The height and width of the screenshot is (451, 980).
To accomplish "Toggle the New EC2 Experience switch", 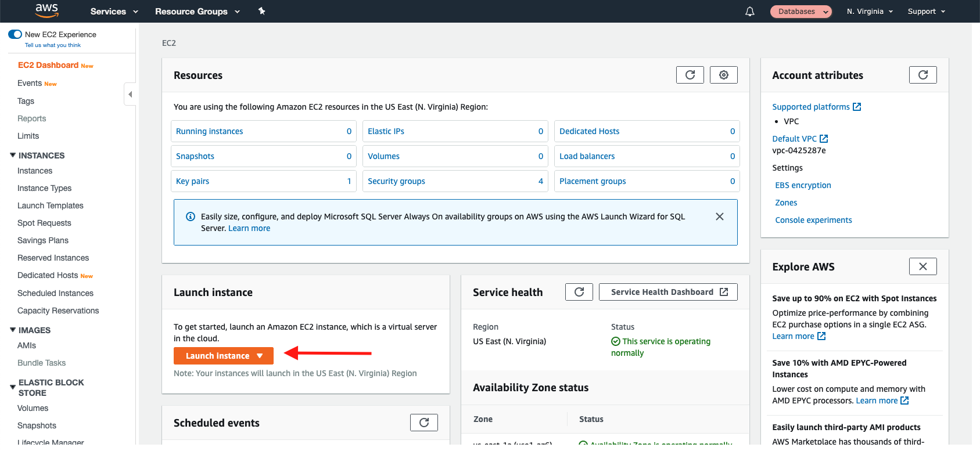I will point(15,34).
